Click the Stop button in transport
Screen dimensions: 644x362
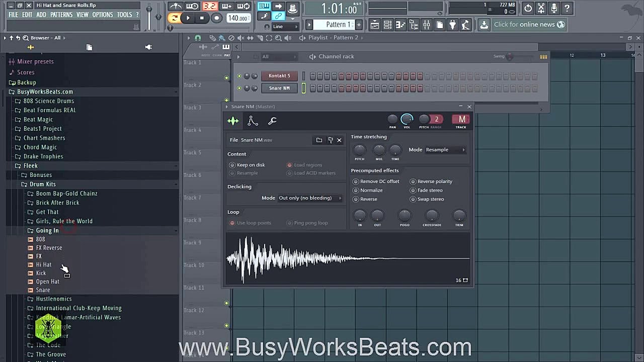coord(202,18)
